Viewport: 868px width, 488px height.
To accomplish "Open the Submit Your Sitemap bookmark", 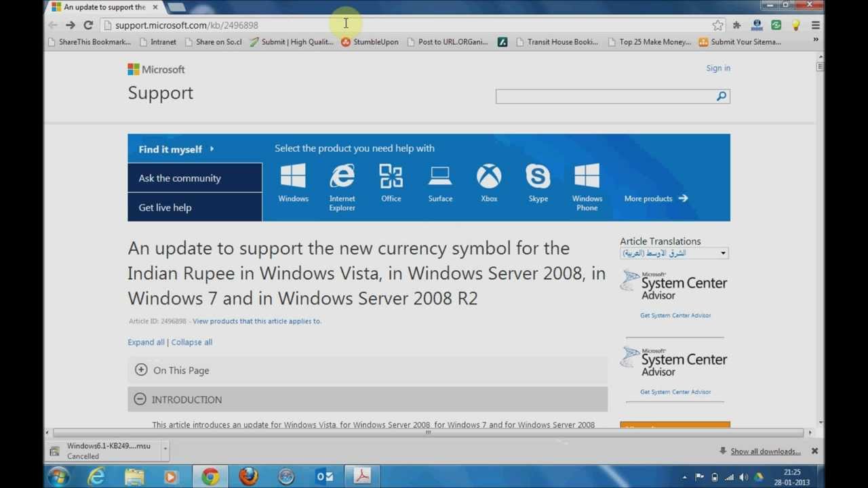I will 740,42.
